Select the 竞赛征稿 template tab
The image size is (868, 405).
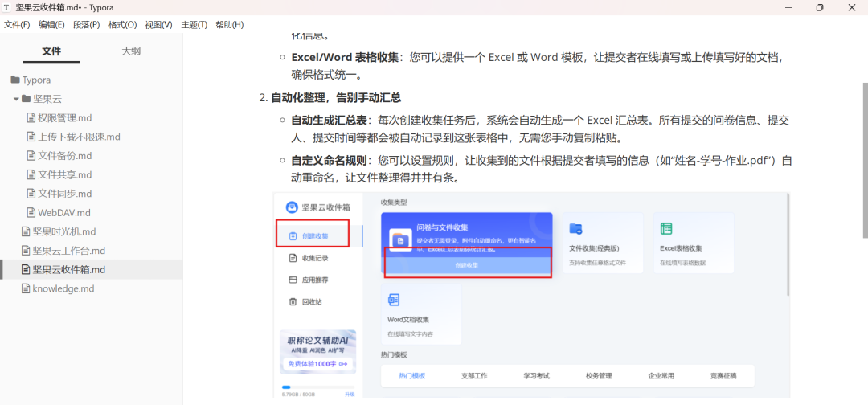pyautogui.click(x=723, y=376)
